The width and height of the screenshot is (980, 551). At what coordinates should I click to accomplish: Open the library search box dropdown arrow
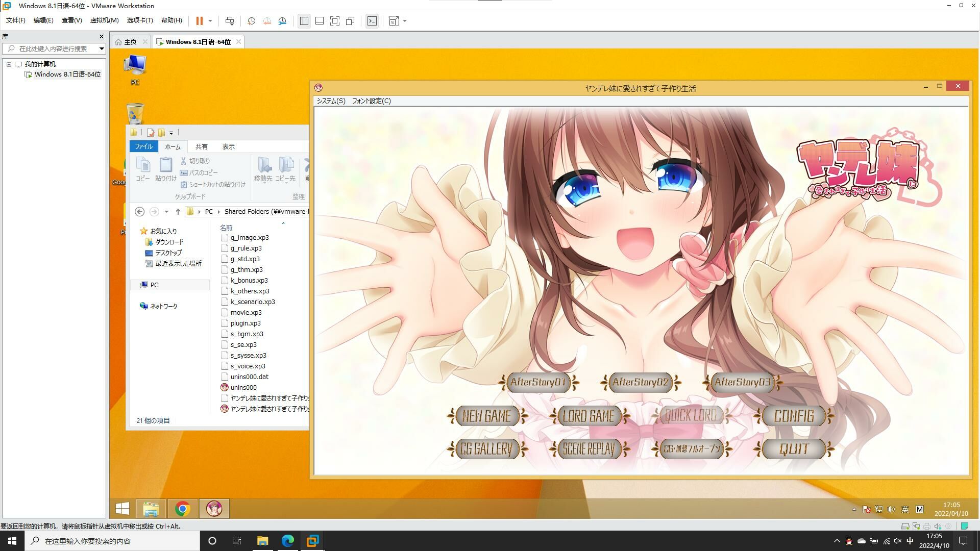coord(102,49)
